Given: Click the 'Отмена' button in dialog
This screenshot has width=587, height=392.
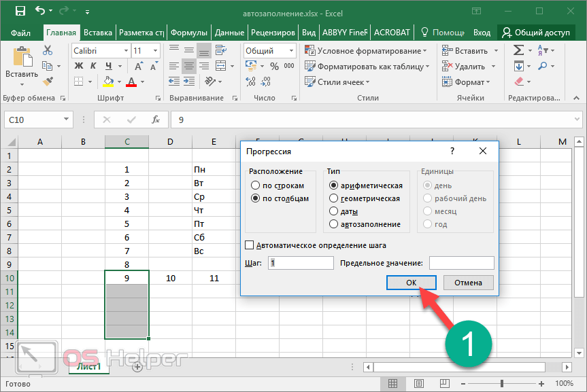Looking at the screenshot, I should click(468, 283).
